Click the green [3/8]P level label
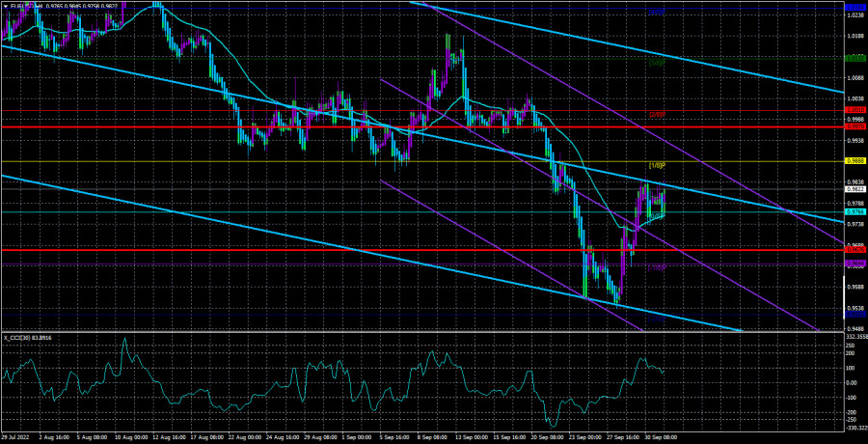The image size is (868, 444). tap(657, 63)
